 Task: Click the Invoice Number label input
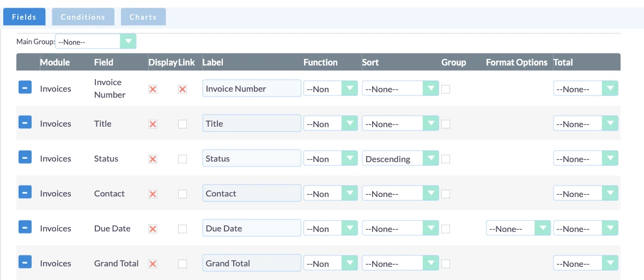pyautogui.click(x=251, y=88)
